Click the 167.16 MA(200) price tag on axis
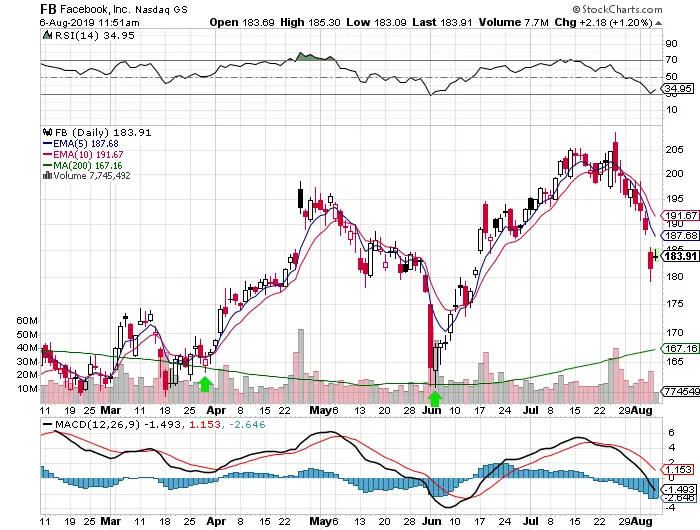The height and width of the screenshot is (530, 700). point(681,348)
